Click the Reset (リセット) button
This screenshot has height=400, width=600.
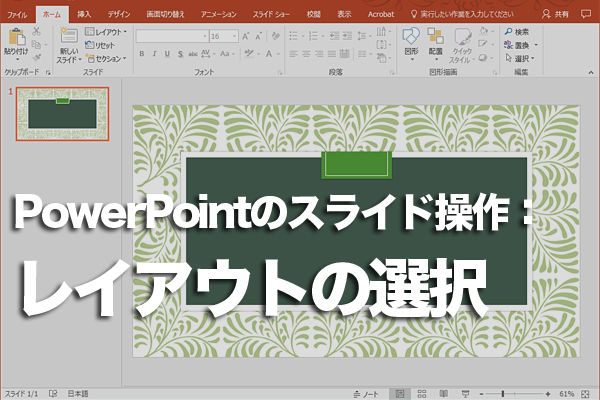point(103,45)
